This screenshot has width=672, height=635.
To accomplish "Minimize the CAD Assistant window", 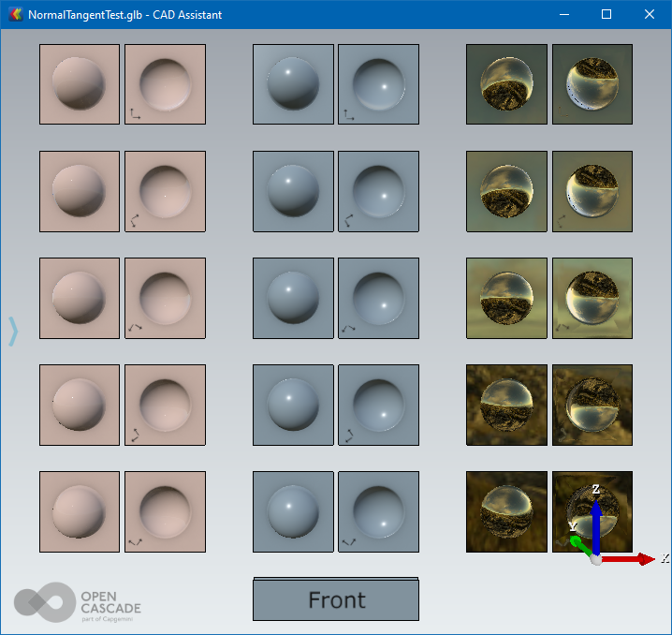I will coord(562,14).
